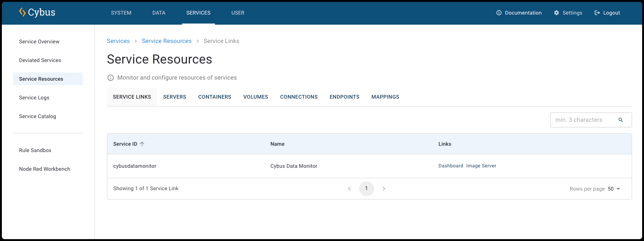Select the DATA menu in header
This screenshot has height=241, width=644.
158,13
